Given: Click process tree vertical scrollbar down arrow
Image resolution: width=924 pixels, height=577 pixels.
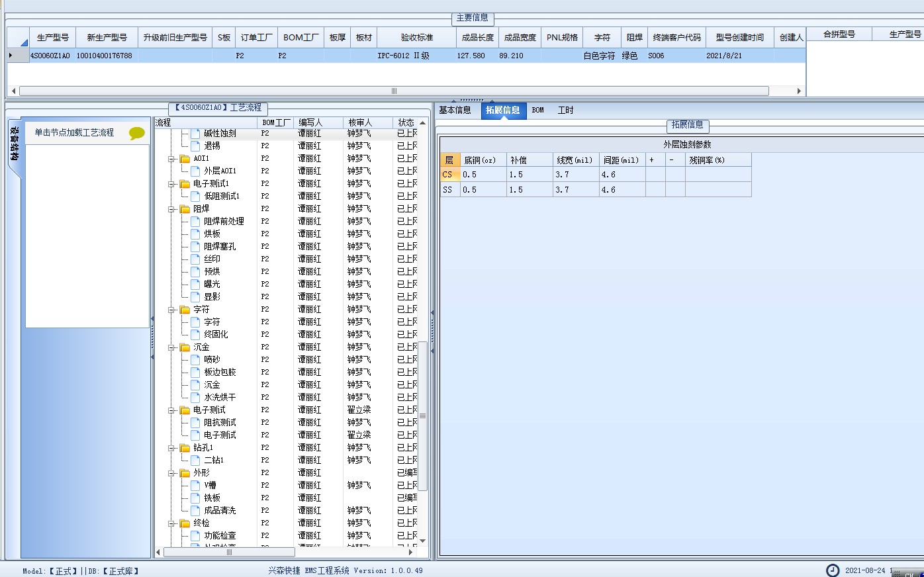Looking at the screenshot, I should [x=423, y=541].
